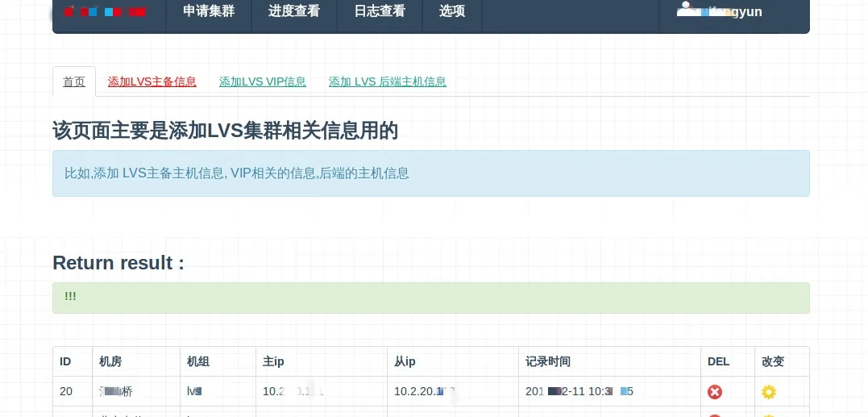This screenshot has height=417, width=868.
Task: Click the yellow gear icon for row 20
Action: [768, 392]
